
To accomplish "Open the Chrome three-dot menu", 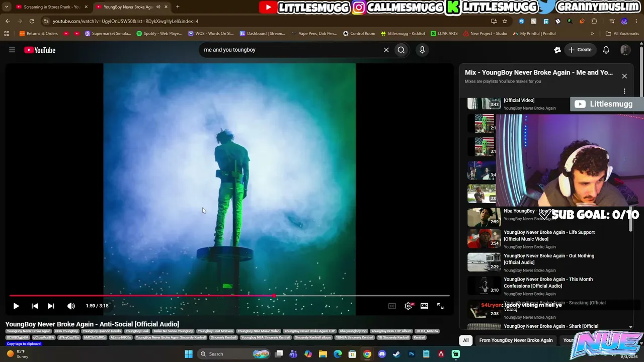I will tap(636, 21).
